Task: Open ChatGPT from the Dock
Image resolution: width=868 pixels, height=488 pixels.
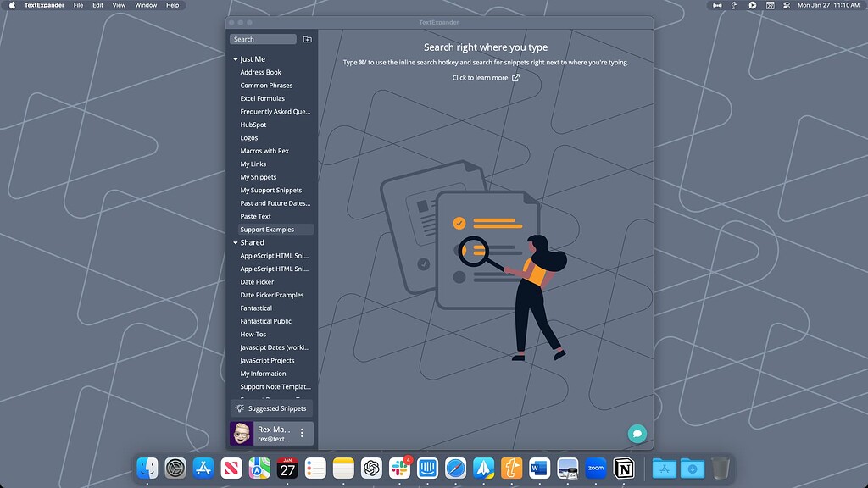Action: pyautogui.click(x=370, y=467)
